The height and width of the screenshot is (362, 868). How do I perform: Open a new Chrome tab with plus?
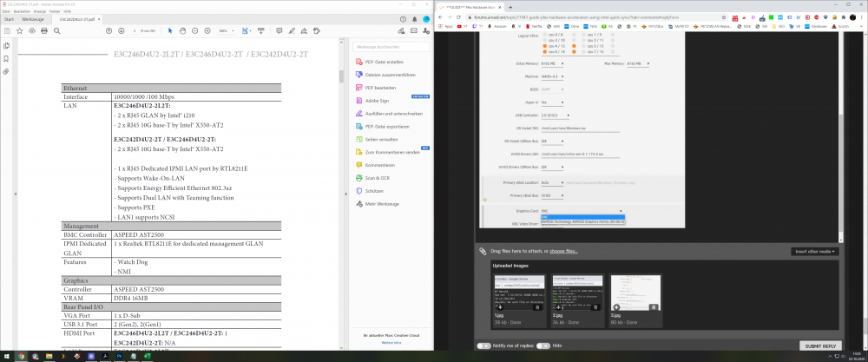510,7
